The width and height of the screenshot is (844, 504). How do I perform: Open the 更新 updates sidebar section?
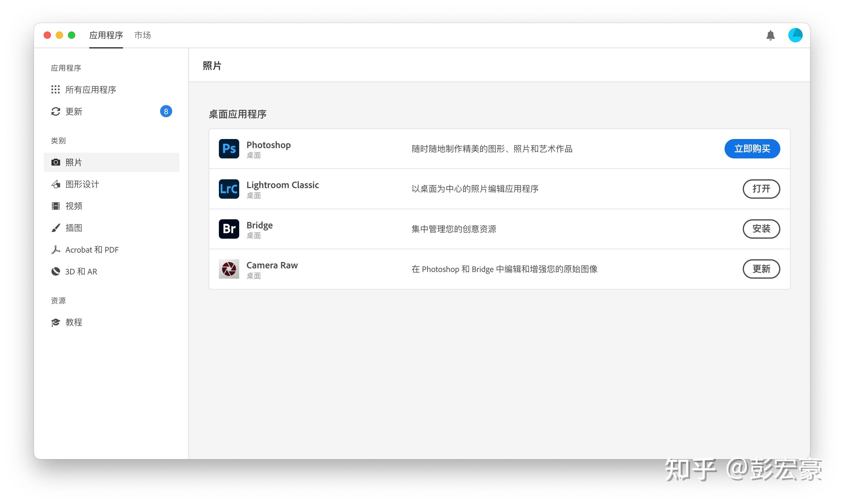[74, 111]
